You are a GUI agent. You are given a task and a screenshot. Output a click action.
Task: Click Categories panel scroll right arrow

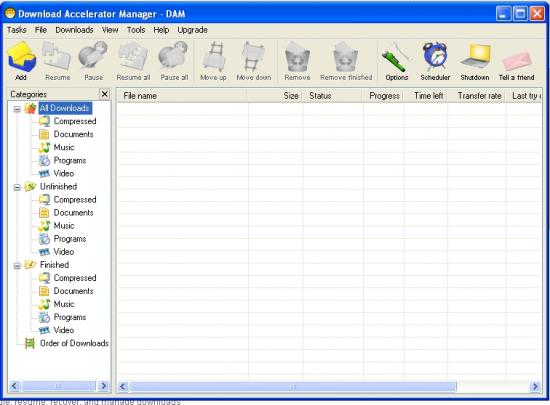(103, 386)
